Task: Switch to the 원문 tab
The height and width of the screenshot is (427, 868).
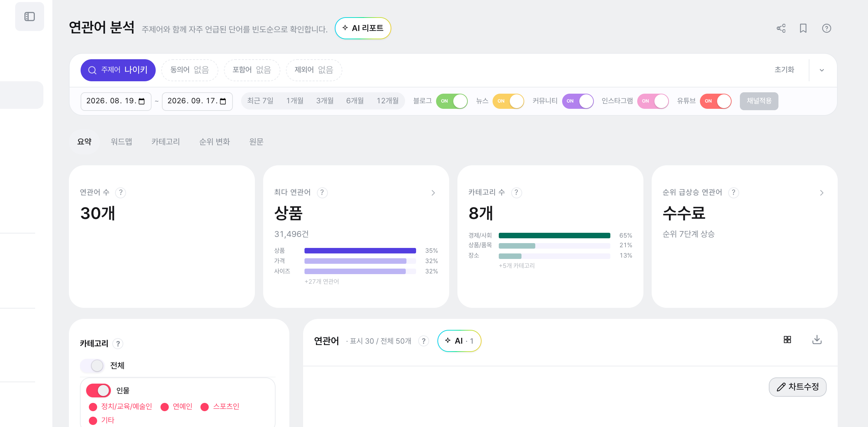Action: [256, 142]
